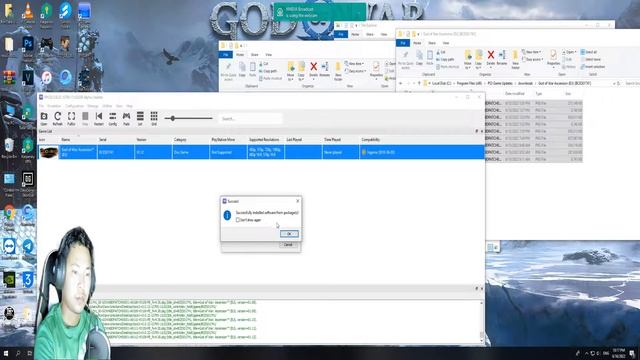Open the Configuration menu in RPCS3
This screenshot has height=360, width=640.
pos(74,106)
